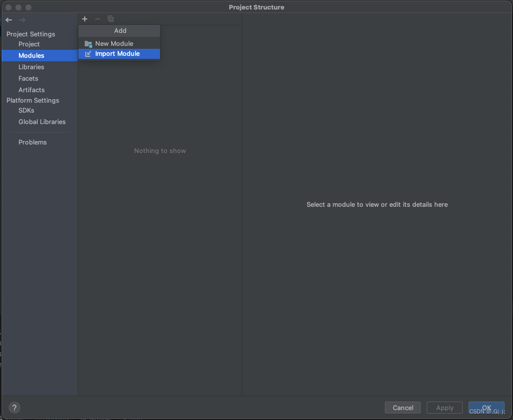Image resolution: width=513 pixels, height=420 pixels.
Task: Click the minus Remove module icon
Action: pyautogui.click(x=98, y=19)
